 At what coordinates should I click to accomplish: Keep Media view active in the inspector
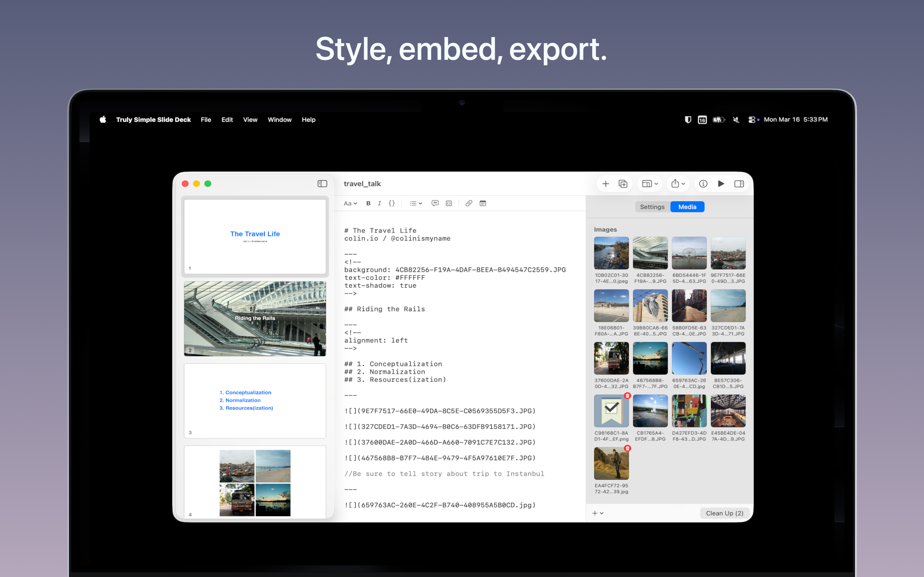click(x=687, y=206)
